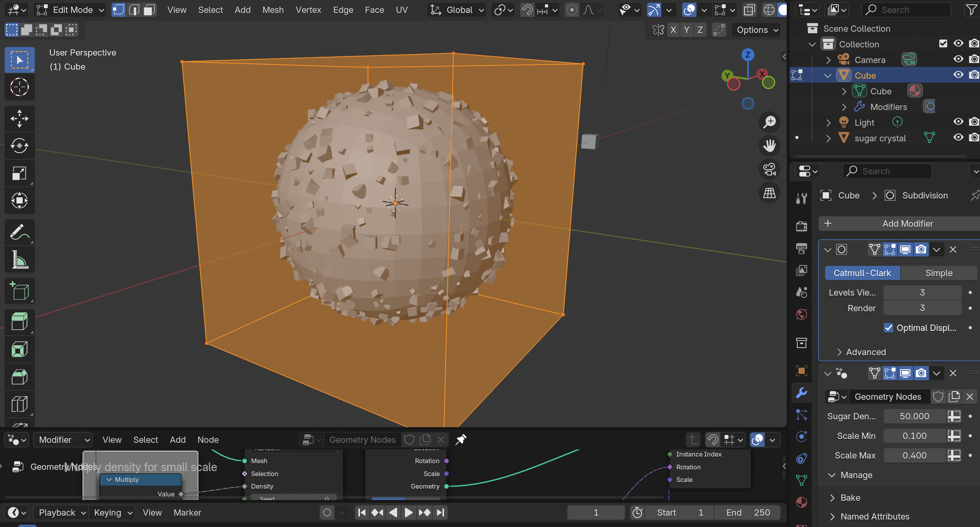Pin the Geometry Nodes editor tree
The height and width of the screenshot is (527, 980).
coord(460,440)
